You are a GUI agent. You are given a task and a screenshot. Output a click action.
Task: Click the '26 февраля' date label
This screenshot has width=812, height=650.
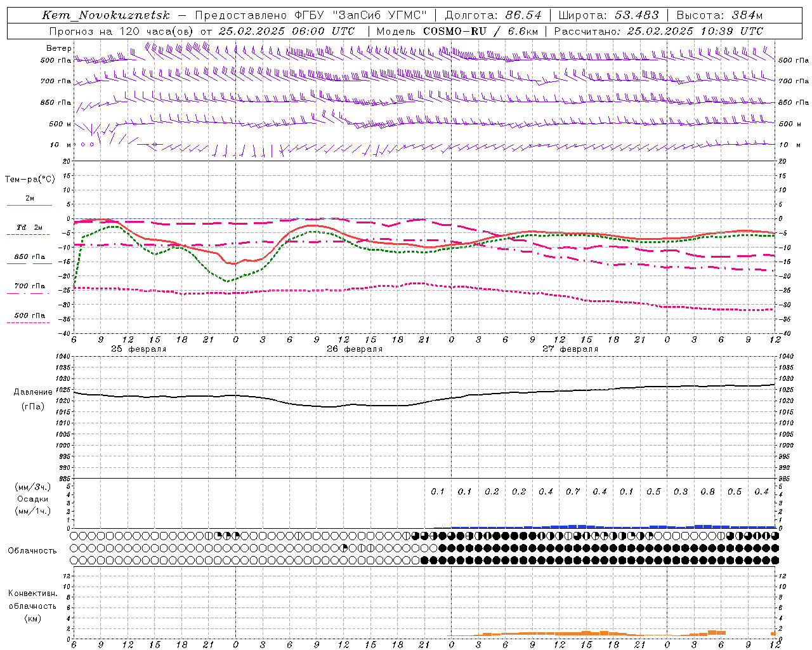(x=355, y=349)
